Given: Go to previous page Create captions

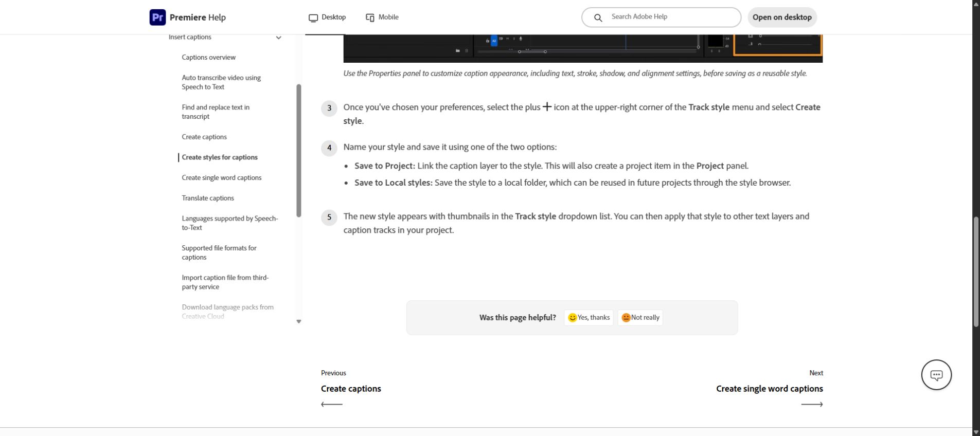Looking at the screenshot, I should coord(351,389).
